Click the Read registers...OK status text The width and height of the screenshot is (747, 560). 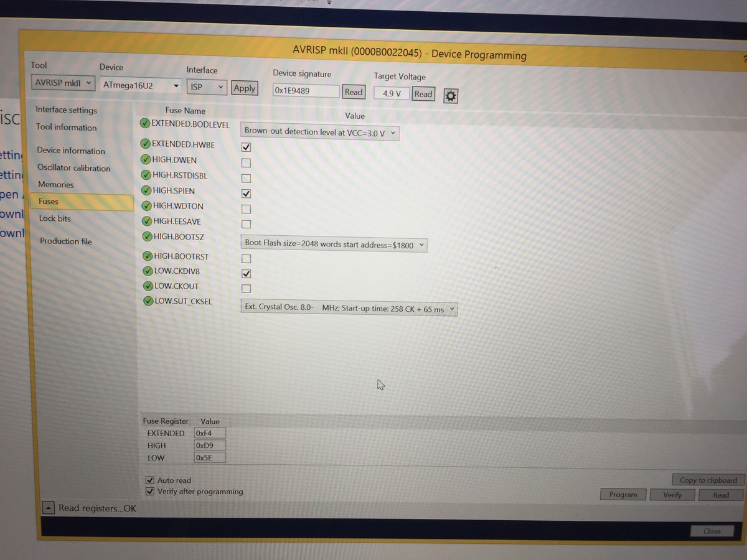click(97, 508)
